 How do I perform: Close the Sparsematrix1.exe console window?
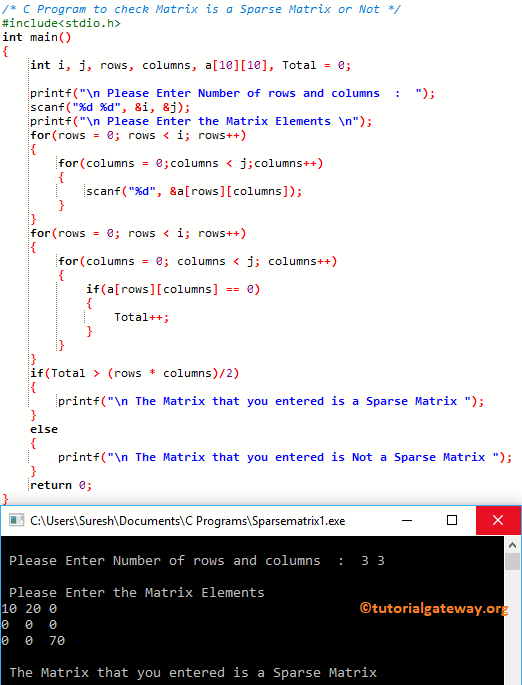coord(498,520)
